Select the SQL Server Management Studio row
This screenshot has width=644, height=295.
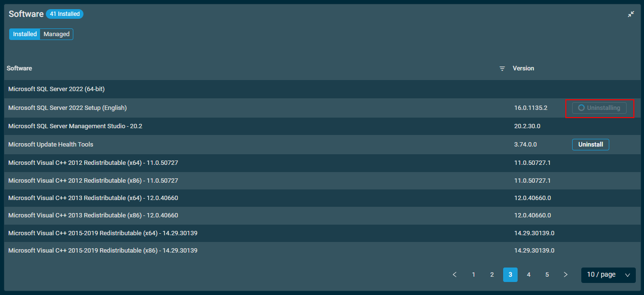tap(75, 126)
